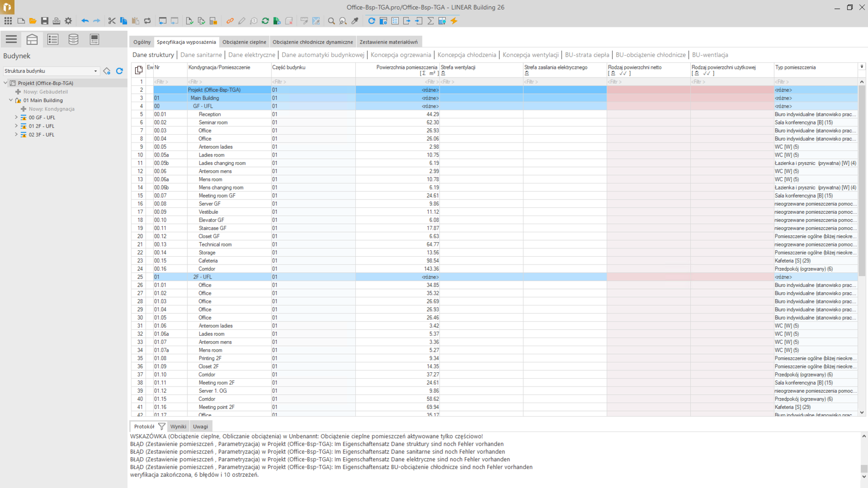Screen dimensions: 868x488
Task: Open the database cylinder panel icon
Action: pos(73,39)
